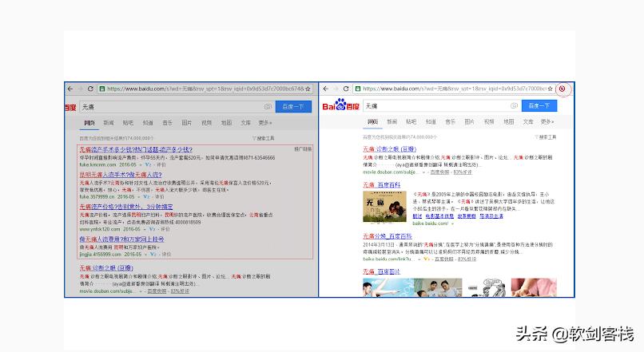Click the V2 badge beside fuke.kmcnm.com

148,164
